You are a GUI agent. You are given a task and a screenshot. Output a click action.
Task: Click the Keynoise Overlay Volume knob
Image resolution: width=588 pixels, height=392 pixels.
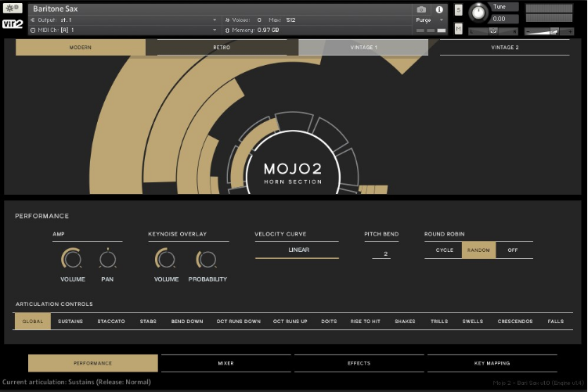coord(166,259)
